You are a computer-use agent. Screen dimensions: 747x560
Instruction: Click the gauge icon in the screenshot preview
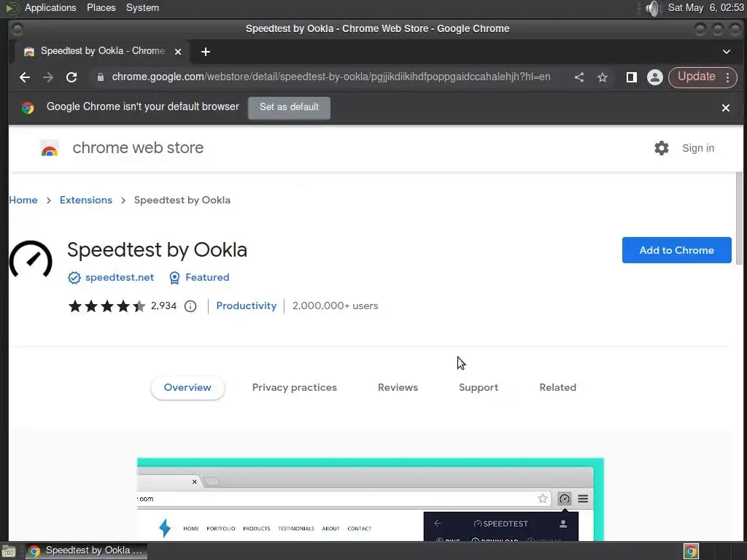[565, 499]
